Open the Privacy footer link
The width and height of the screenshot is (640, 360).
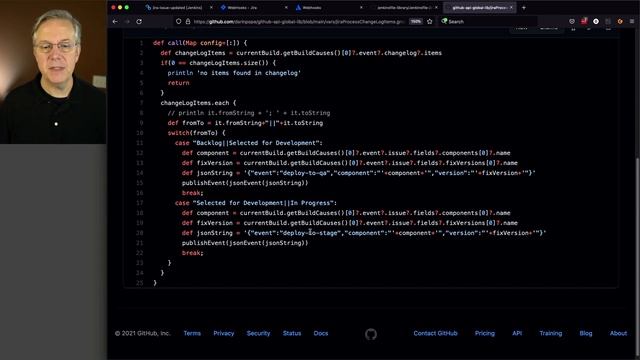[224, 333]
